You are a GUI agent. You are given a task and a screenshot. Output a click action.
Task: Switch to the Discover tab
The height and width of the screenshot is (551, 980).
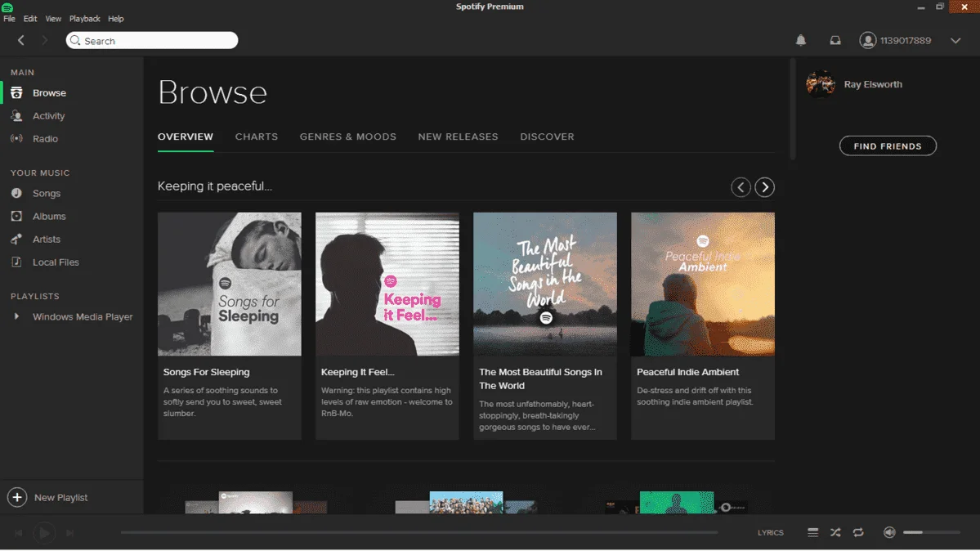point(547,137)
